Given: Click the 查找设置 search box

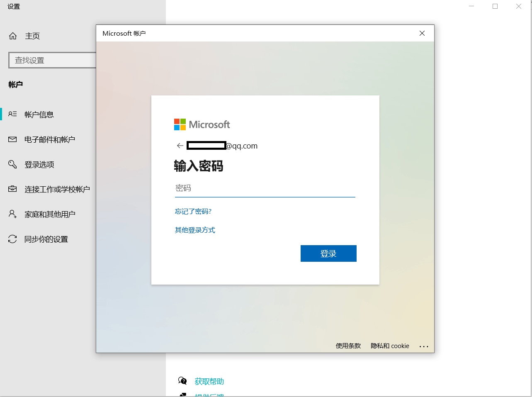Looking at the screenshot, I should [x=52, y=60].
